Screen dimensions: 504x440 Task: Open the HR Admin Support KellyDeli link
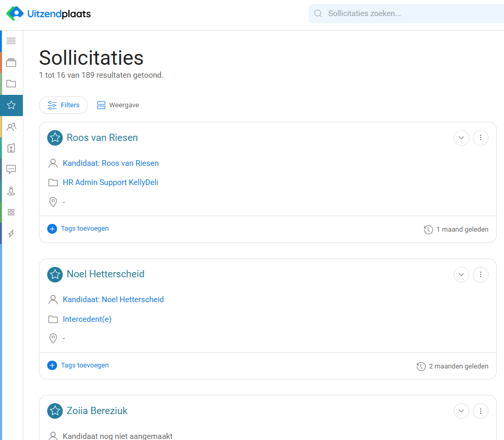tap(110, 182)
